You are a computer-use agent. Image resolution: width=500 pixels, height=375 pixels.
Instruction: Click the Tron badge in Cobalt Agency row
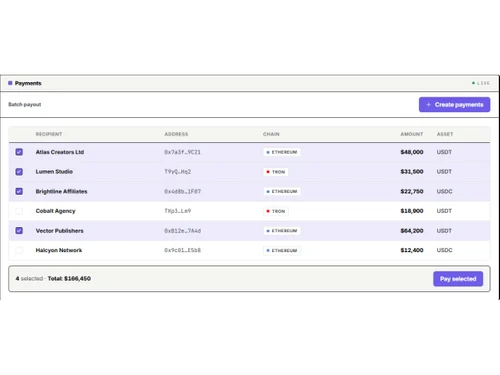pyautogui.click(x=276, y=211)
